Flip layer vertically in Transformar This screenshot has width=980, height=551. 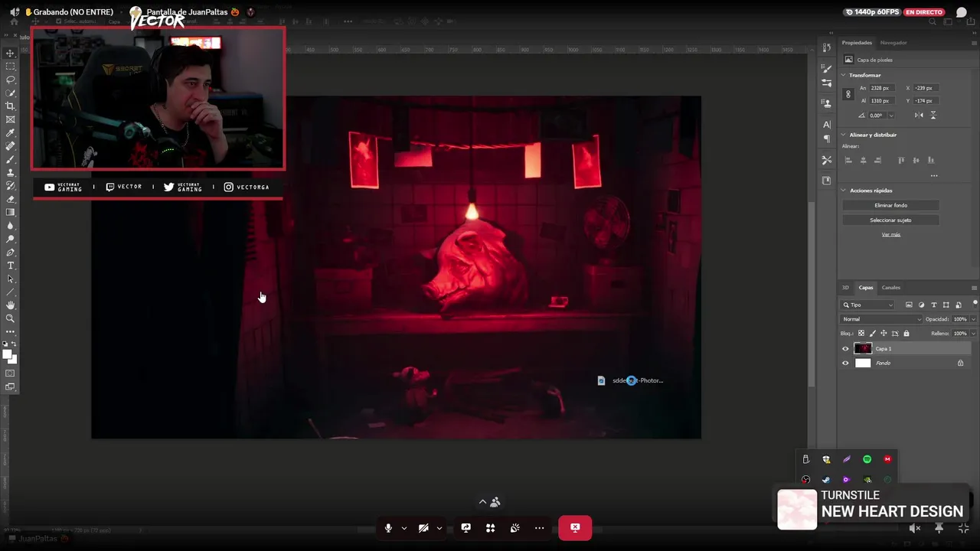coord(933,115)
